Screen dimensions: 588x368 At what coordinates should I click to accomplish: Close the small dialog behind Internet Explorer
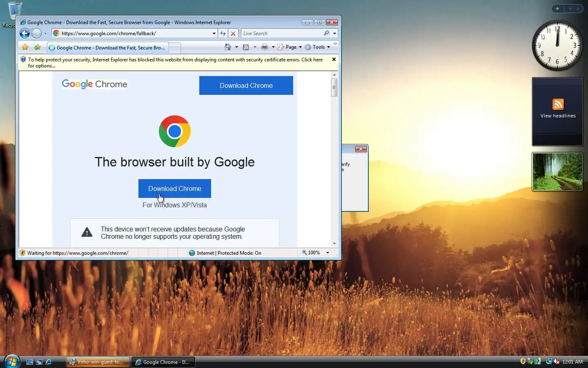[x=361, y=149]
